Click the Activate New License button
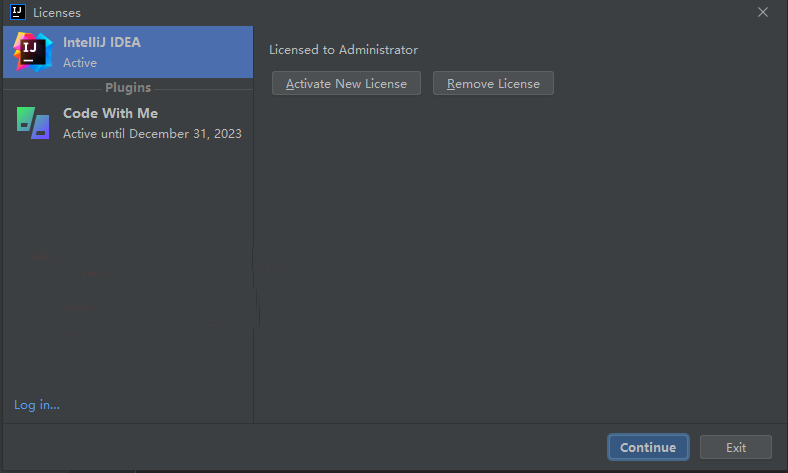This screenshot has width=788, height=473. 346,83
